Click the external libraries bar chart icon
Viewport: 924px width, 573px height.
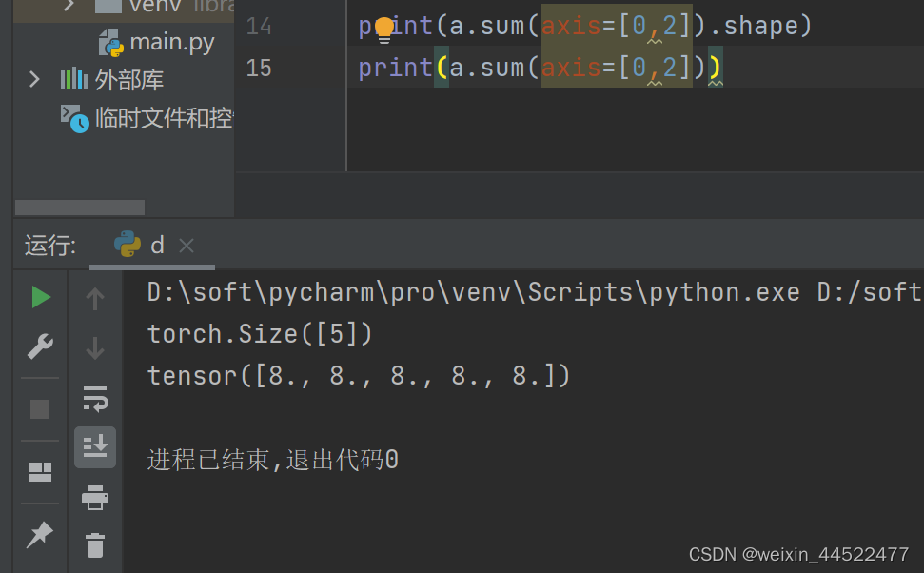[x=73, y=79]
